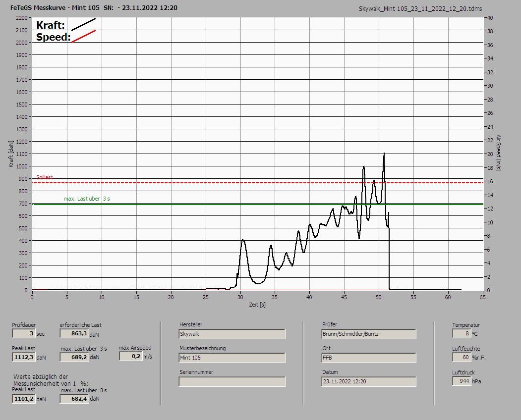Click the 2200 tick on Kraft axis
521x420 pixels.
click(21, 18)
